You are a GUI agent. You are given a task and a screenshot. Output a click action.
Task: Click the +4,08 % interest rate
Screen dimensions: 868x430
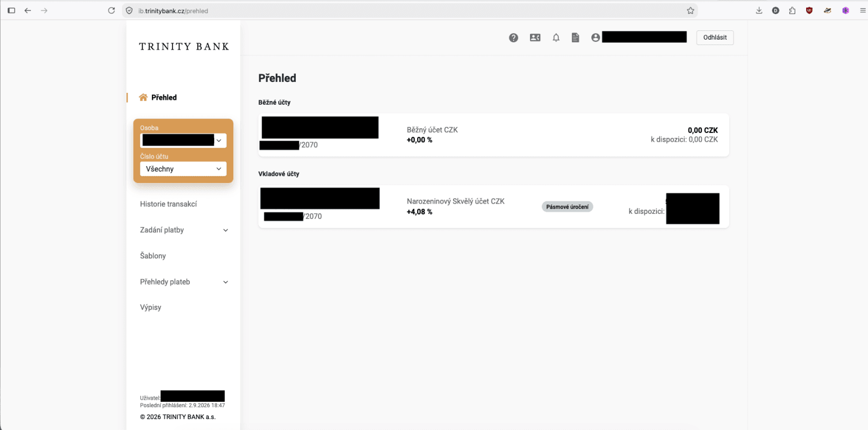click(419, 212)
